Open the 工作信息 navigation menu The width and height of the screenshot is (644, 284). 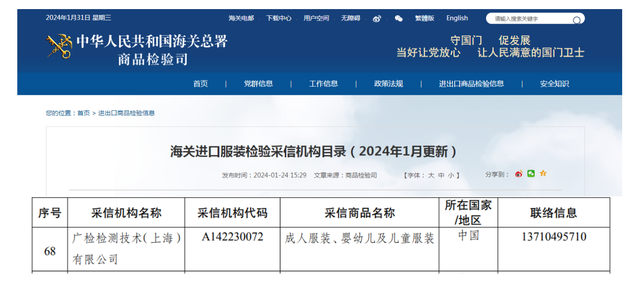tap(324, 84)
